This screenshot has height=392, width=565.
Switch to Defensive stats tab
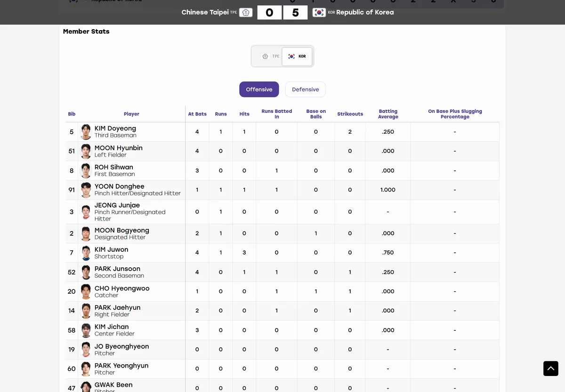click(305, 89)
